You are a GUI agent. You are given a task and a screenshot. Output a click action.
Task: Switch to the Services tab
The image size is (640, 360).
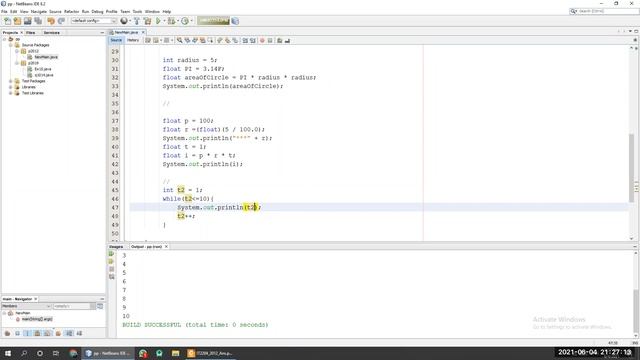click(52, 32)
